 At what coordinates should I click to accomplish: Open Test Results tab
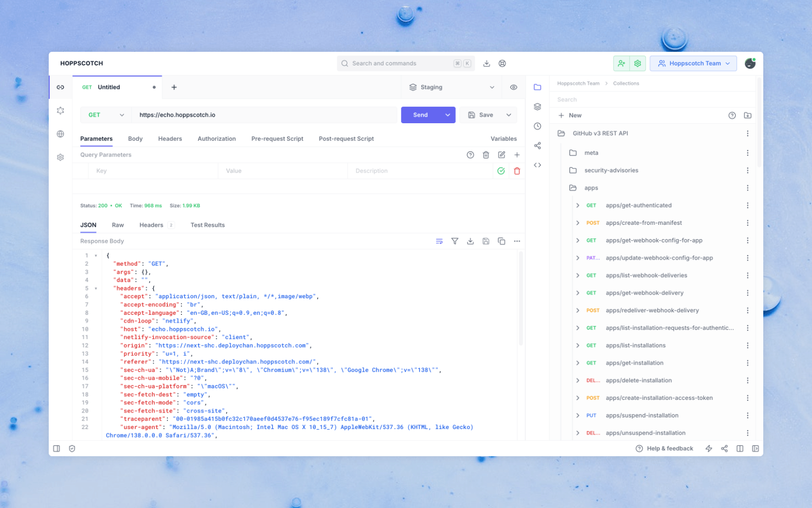click(208, 225)
